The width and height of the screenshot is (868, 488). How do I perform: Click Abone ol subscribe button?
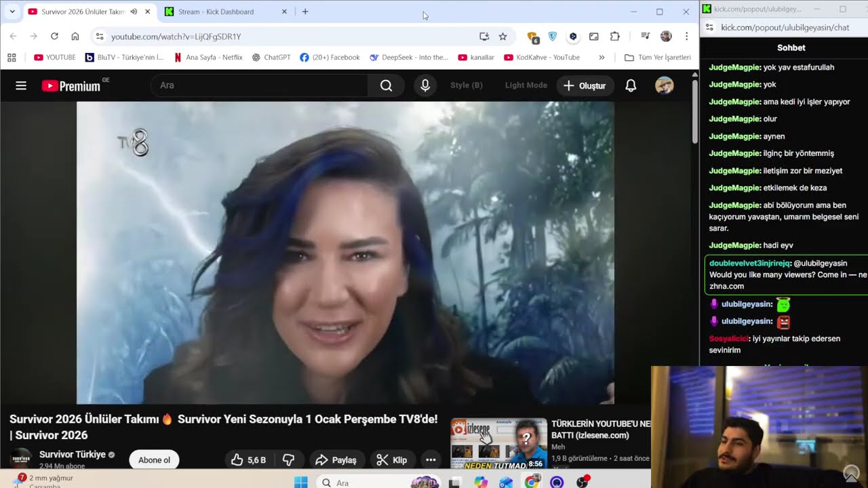(x=154, y=460)
